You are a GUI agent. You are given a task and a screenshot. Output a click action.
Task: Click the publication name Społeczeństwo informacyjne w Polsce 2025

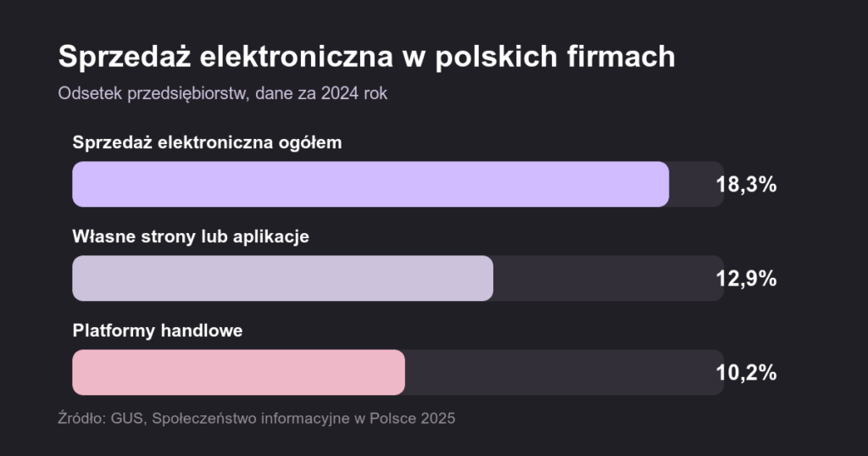[x=303, y=419]
